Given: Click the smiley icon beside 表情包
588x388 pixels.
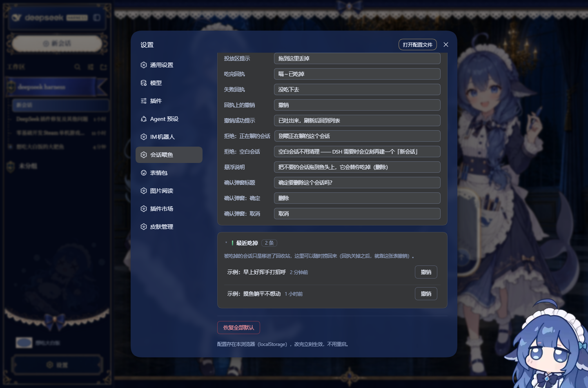Looking at the screenshot, I should (x=144, y=173).
